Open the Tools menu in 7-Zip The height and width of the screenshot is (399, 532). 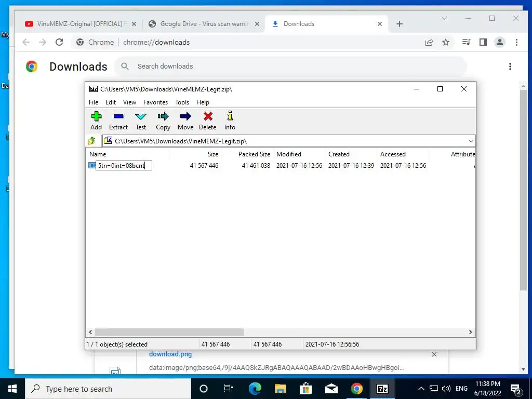tap(182, 102)
